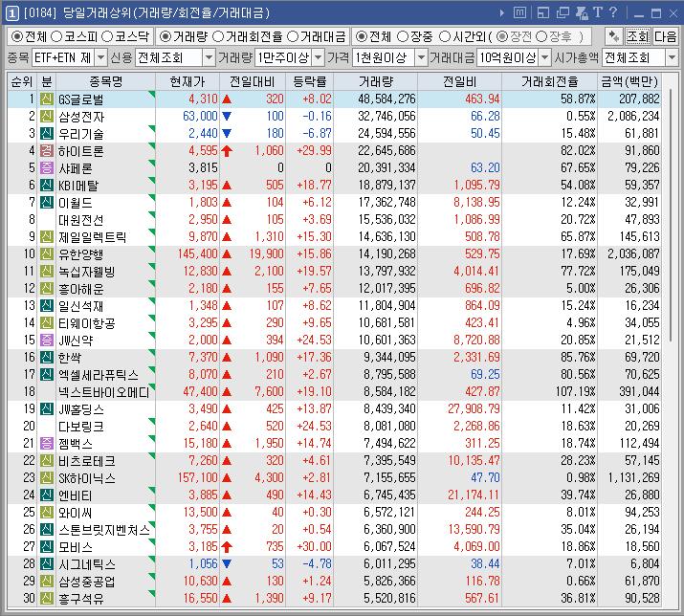This screenshot has width=684, height=616.
Task: Click stock name 녹십자웰빙
Action: point(87,272)
